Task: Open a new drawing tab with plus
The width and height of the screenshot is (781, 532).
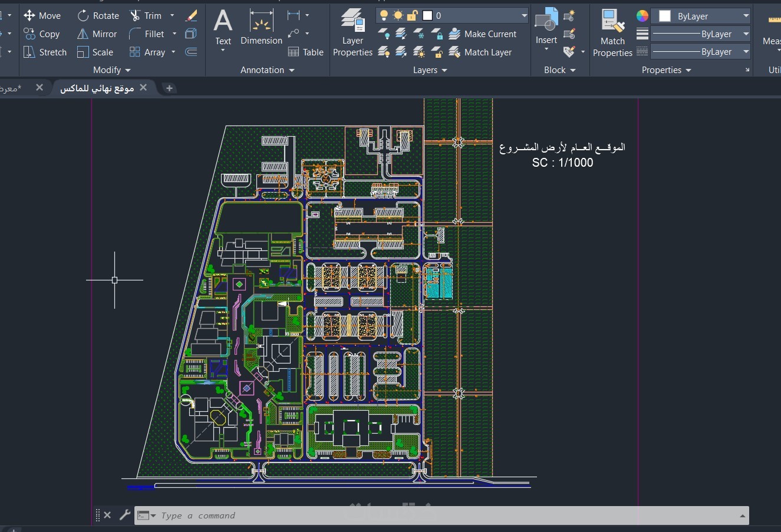Action: [x=169, y=88]
